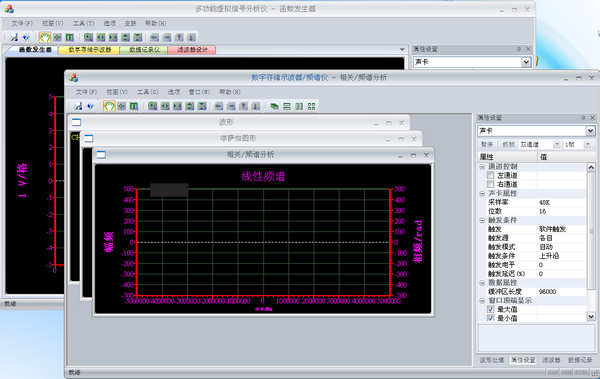Open 视图(V) menu in the spectrum analyzer window
This screenshot has width=600, height=379.
point(116,92)
